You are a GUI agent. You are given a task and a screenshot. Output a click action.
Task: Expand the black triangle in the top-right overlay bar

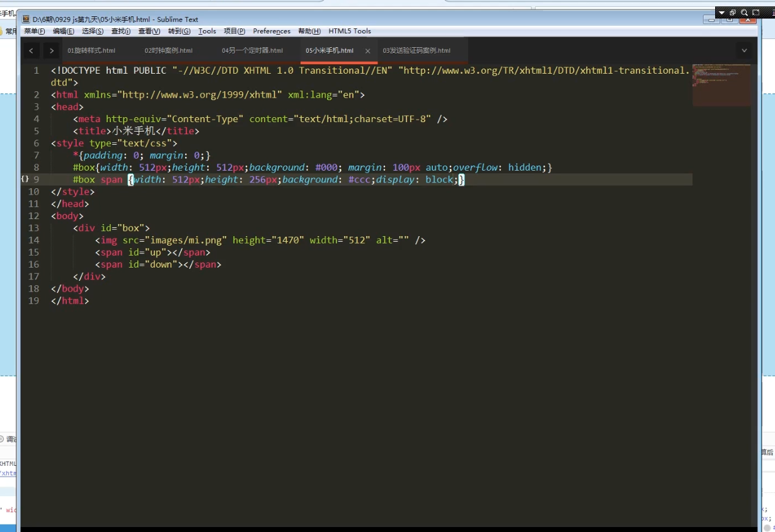(x=721, y=13)
